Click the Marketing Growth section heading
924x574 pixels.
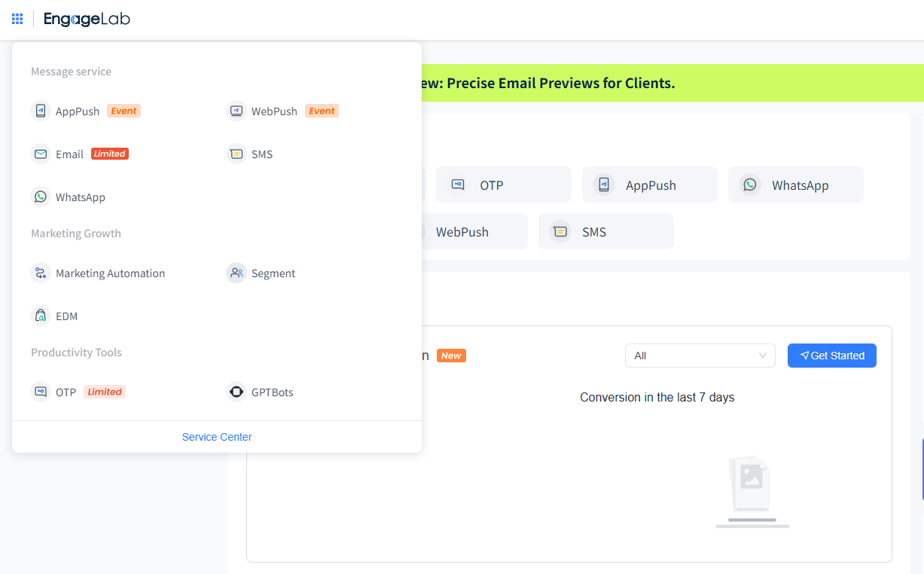[76, 234]
